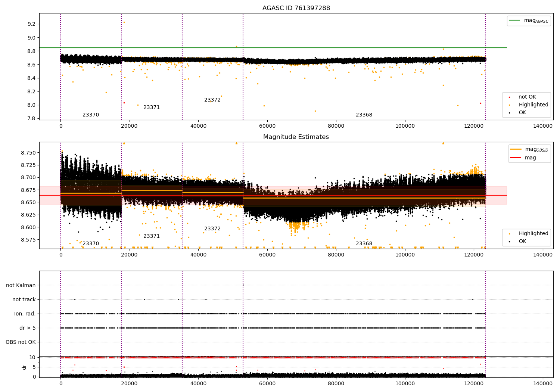Viewport: 560px width, 392px height.
Task: Click the 8.4 y-tick of the top plot
Action: (x=31, y=78)
